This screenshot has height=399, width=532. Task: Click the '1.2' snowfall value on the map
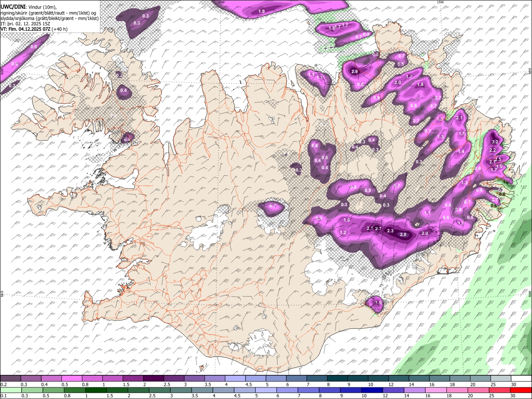[x=343, y=232]
